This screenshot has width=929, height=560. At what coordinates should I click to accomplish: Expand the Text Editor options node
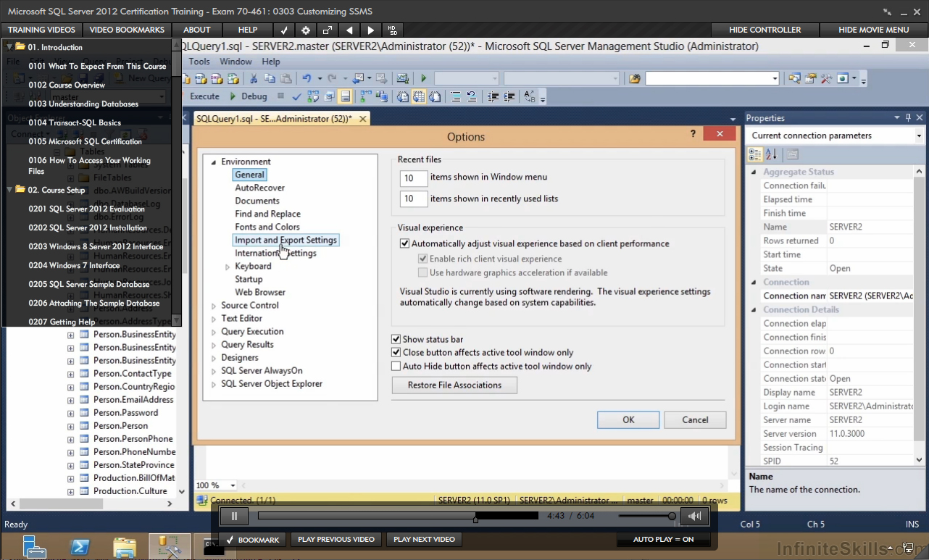pos(214,319)
